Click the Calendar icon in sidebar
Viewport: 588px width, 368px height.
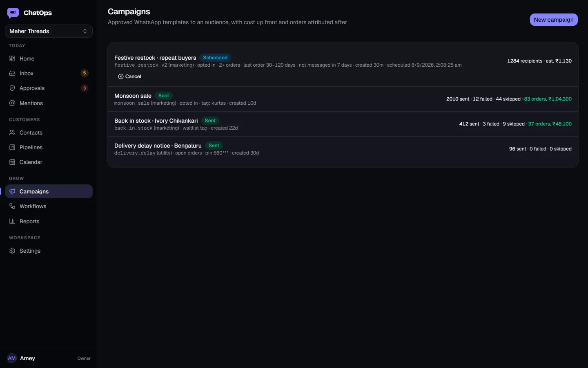pos(12,162)
